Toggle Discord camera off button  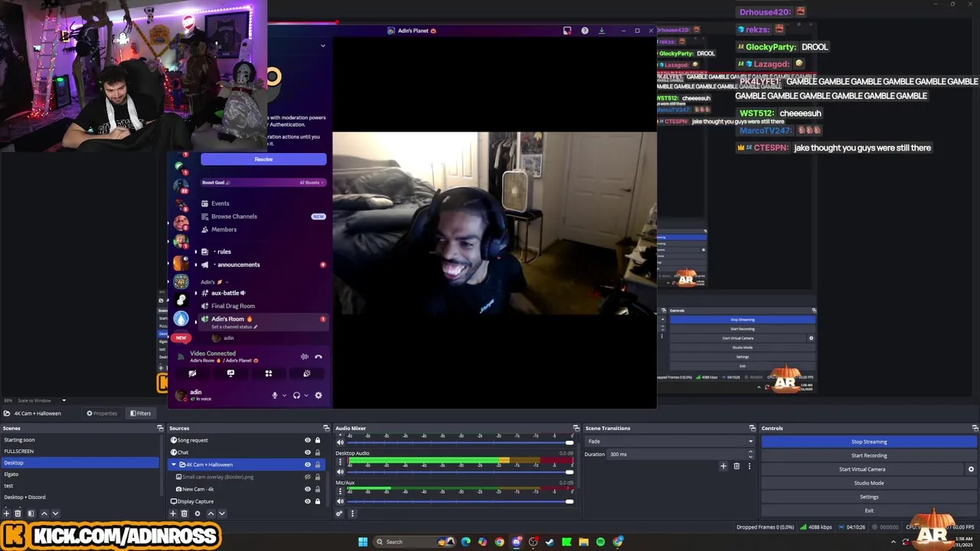pyautogui.click(x=192, y=373)
